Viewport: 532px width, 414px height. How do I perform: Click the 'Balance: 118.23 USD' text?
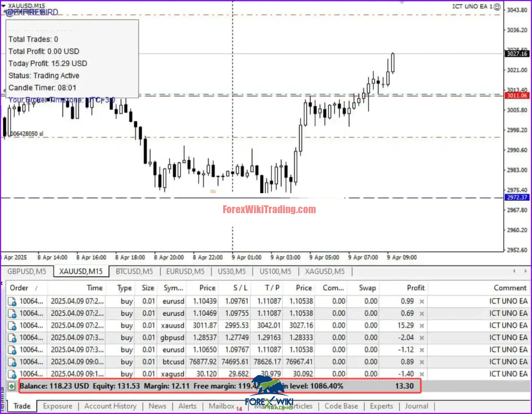coord(54,386)
